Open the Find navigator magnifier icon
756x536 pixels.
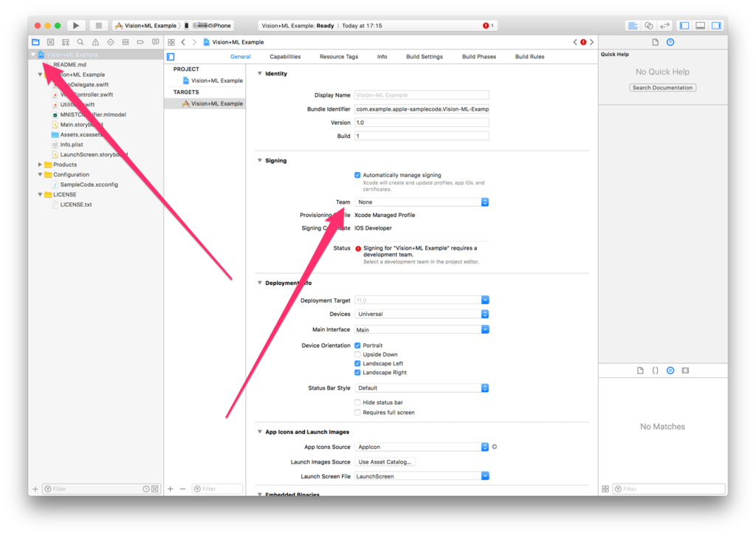point(80,42)
